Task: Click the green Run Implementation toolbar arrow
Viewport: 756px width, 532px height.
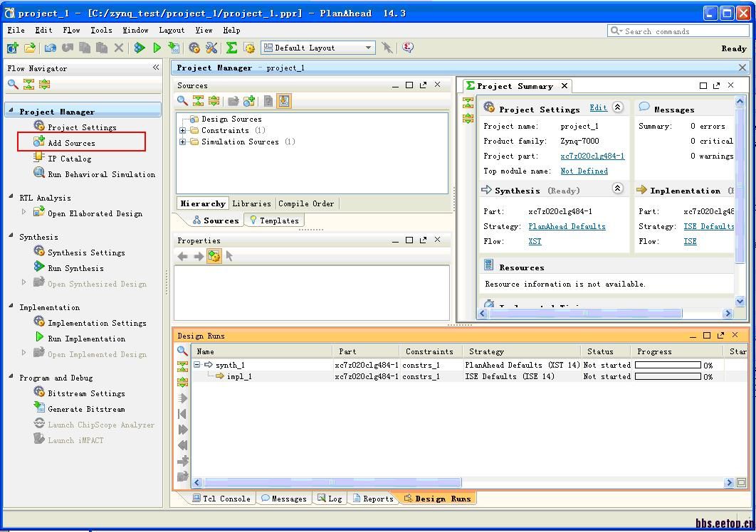Action: 157,48
